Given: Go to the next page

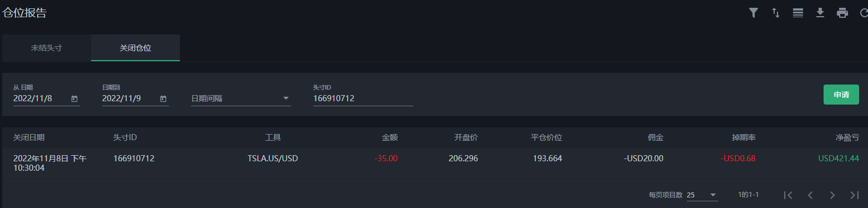Looking at the screenshot, I should pos(832,195).
